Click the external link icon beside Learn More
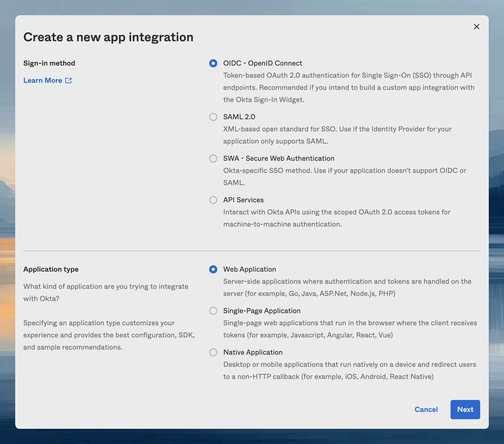 click(68, 80)
